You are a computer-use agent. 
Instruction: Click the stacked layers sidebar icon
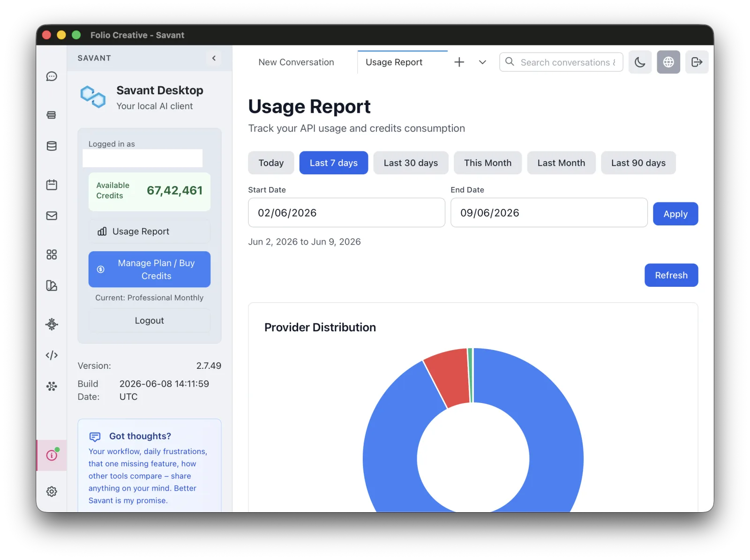52,115
